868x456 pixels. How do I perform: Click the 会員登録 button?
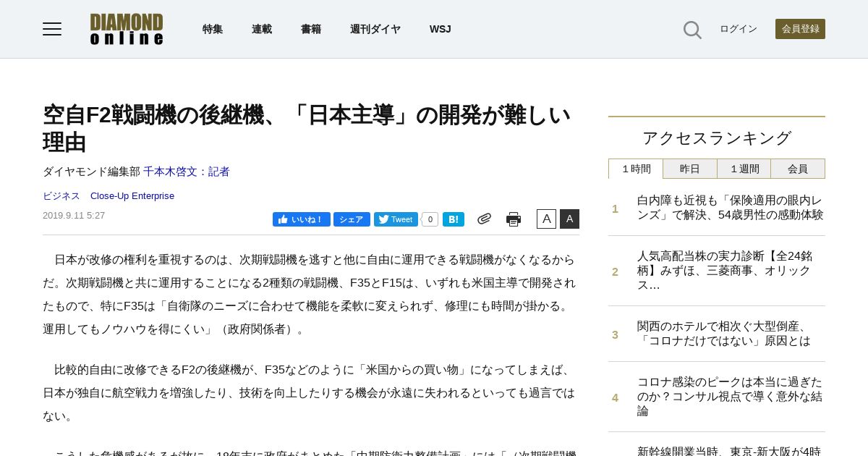click(800, 29)
